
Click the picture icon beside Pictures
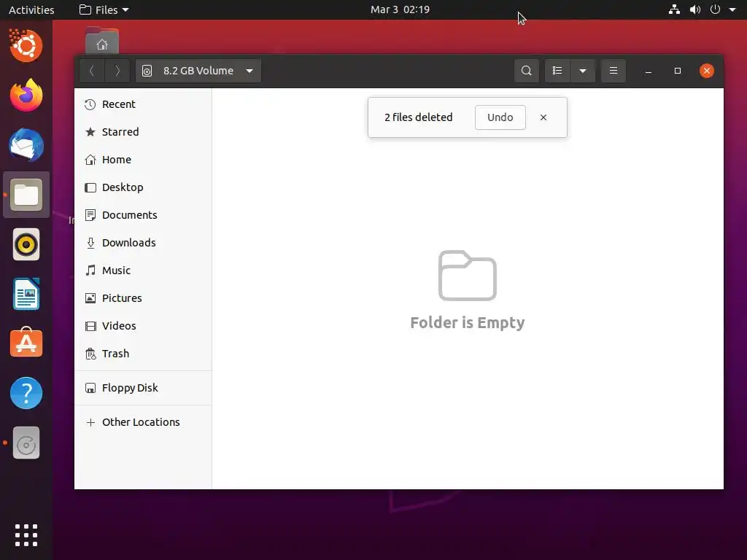point(90,298)
